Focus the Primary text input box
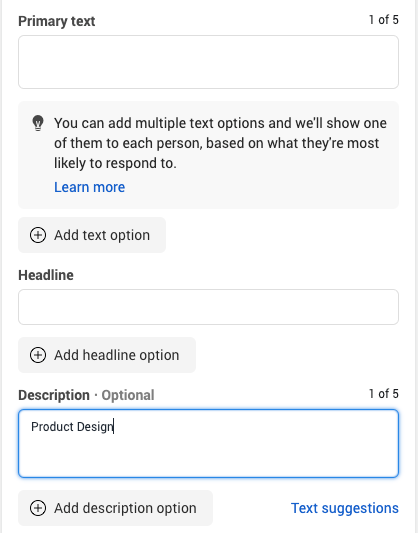This screenshot has height=533, width=418. click(208, 62)
